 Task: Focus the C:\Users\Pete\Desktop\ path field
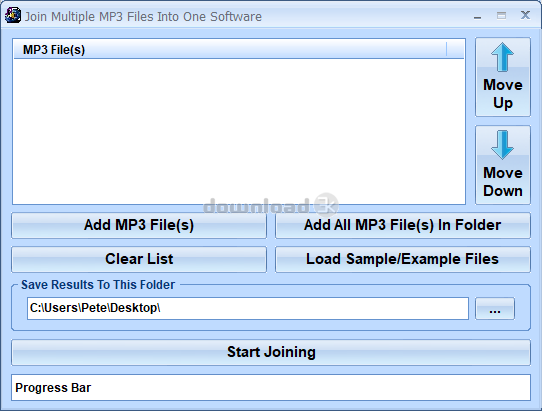pos(248,308)
